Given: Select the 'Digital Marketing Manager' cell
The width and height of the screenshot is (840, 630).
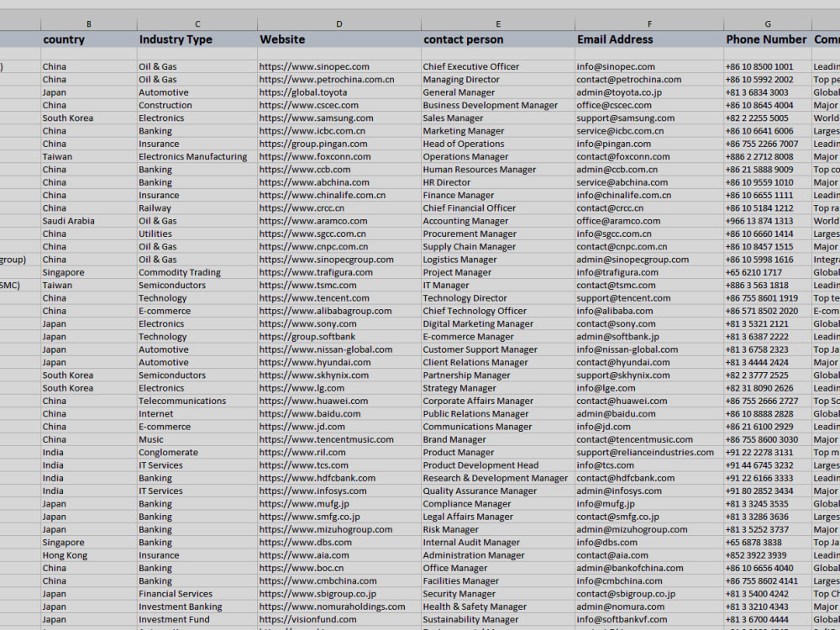Looking at the screenshot, I should (x=498, y=323).
